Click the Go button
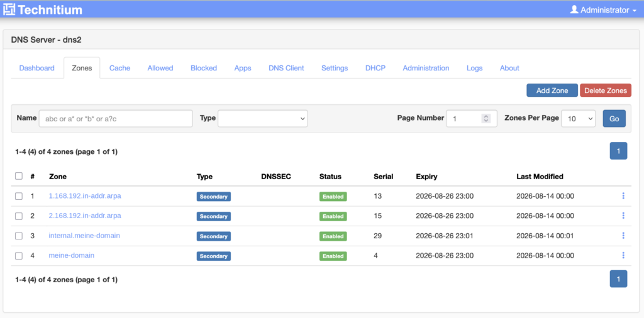Image resolution: width=644 pixels, height=318 pixels. [x=614, y=119]
